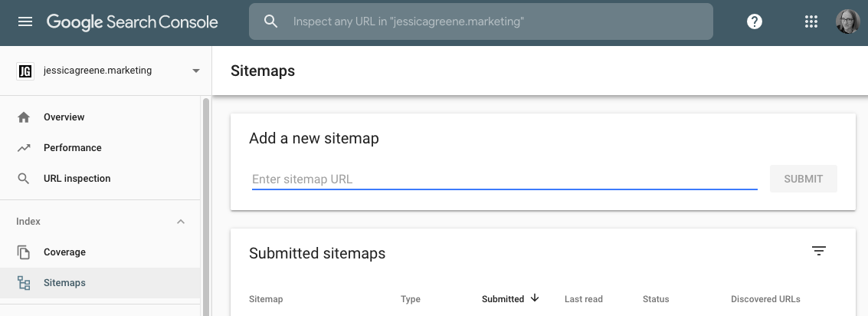Click the JG property favicon
The height and width of the screenshot is (316, 868).
pos(25,71)
